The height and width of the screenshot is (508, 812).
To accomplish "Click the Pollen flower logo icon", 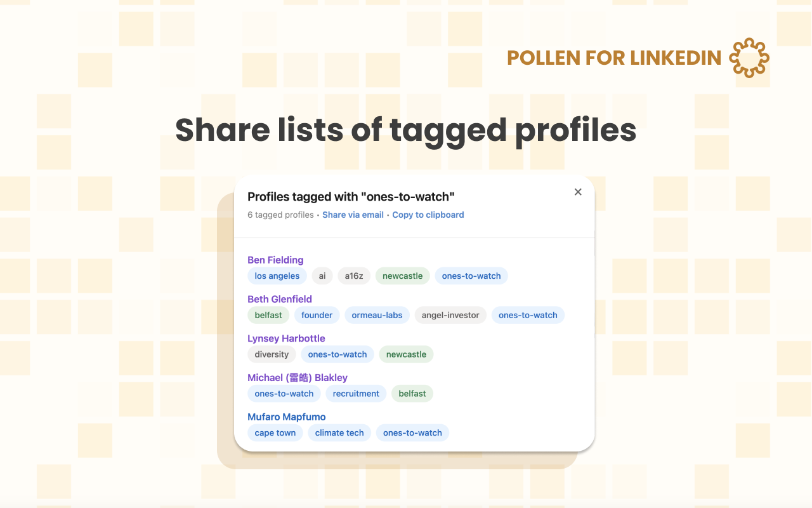I will [749, 58].
